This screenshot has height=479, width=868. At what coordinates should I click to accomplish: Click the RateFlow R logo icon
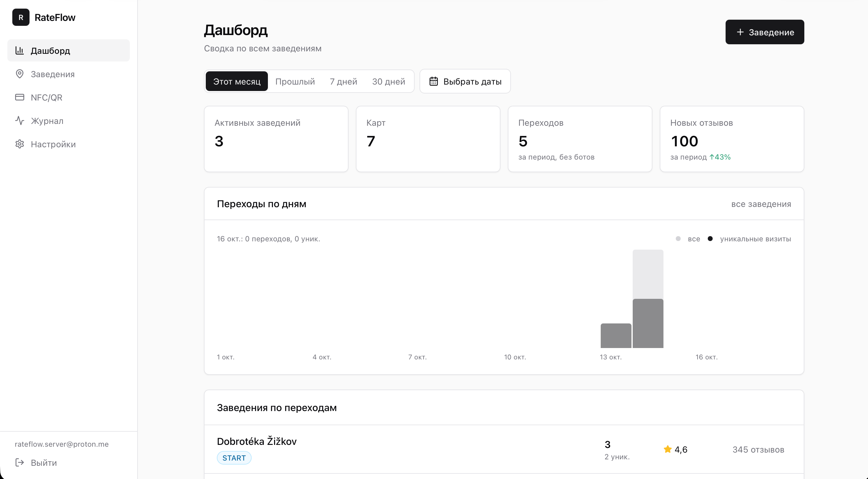point(21,17)
